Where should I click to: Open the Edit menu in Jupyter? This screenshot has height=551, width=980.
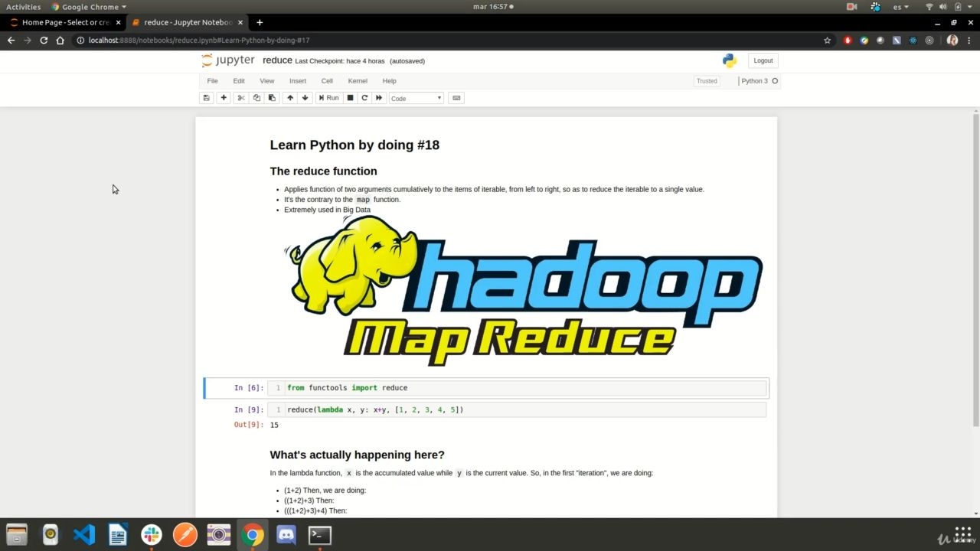point(239,81)
